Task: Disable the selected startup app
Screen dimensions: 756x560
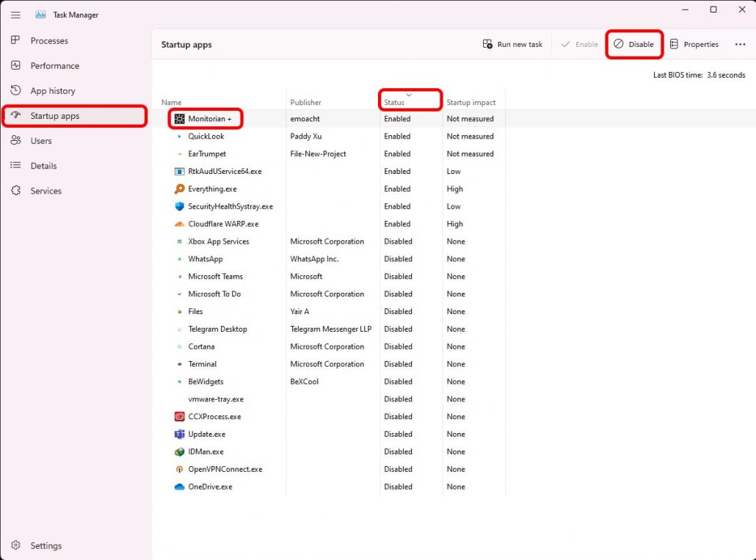Action: click(634, 44)
